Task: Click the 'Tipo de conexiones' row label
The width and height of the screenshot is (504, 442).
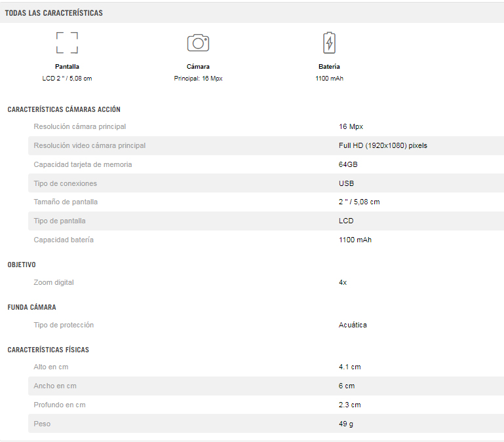Action: tap(66, 183)
